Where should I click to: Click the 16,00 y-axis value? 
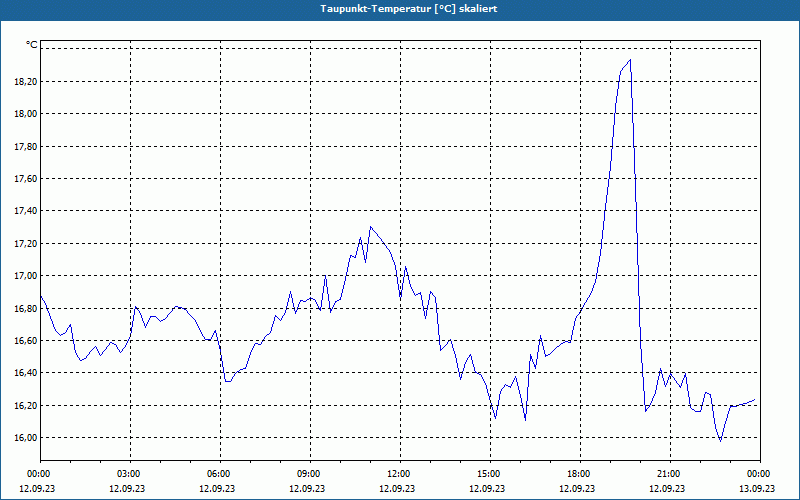[28, 437]
